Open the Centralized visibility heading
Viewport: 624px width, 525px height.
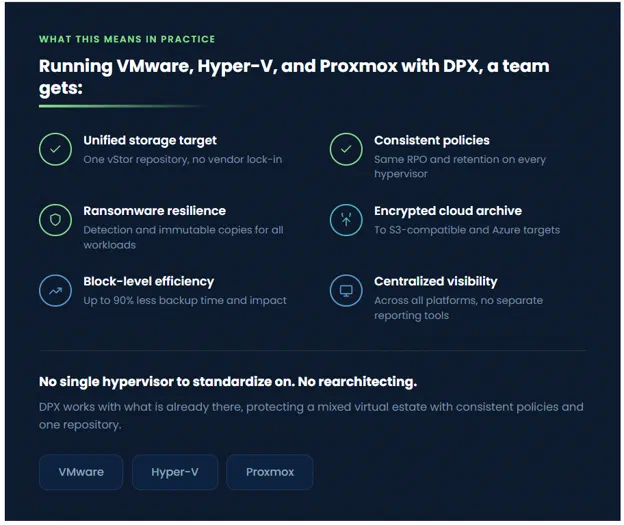tap(435, 281)
